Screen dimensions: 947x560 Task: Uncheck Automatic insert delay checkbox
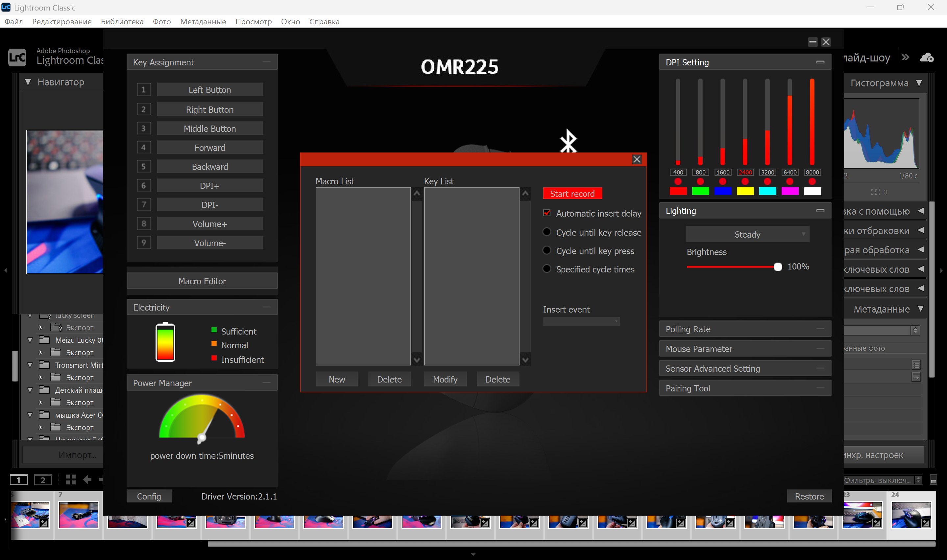546,213
